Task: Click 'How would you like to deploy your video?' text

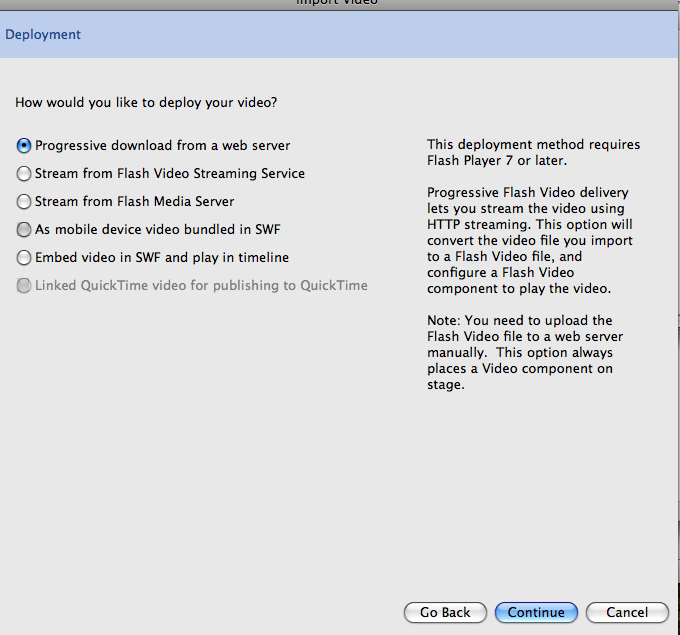Action: tap(146, 103)
